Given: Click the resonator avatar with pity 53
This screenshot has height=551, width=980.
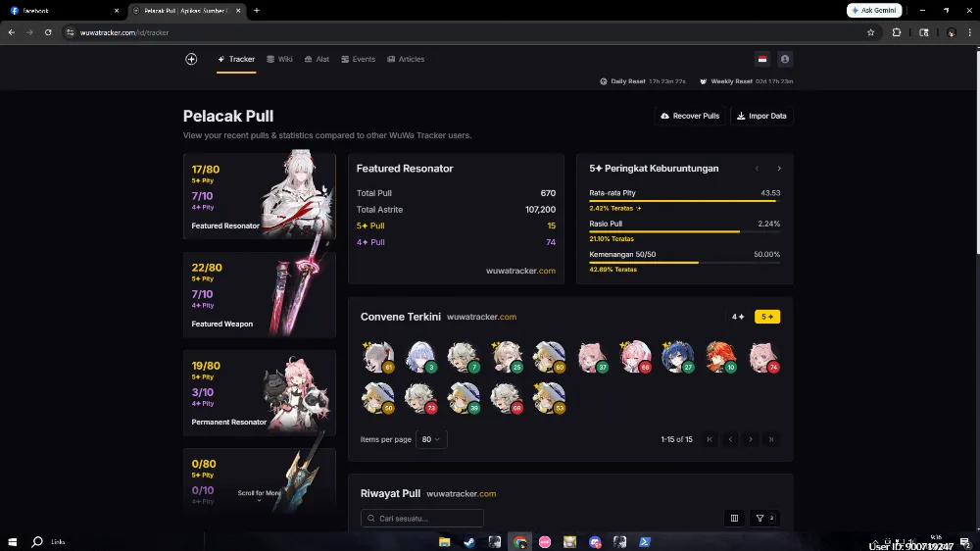Looking at the screenshot, I should 549,398.
